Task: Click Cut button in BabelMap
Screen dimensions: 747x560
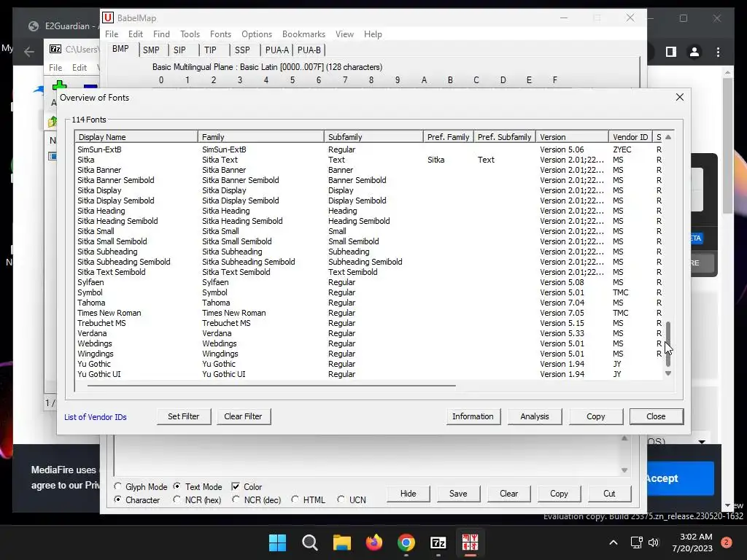Action: pyautogui.click(x=609, y=494)
